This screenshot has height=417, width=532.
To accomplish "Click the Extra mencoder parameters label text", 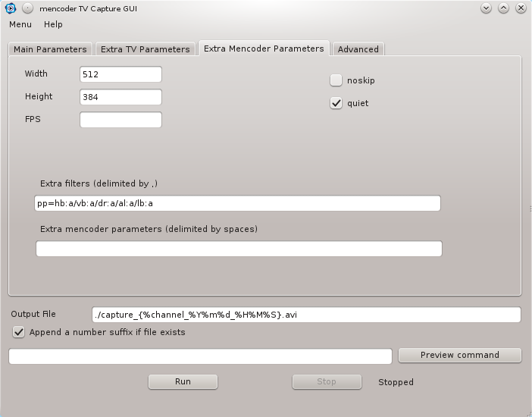I will click(x=149, y=229).
